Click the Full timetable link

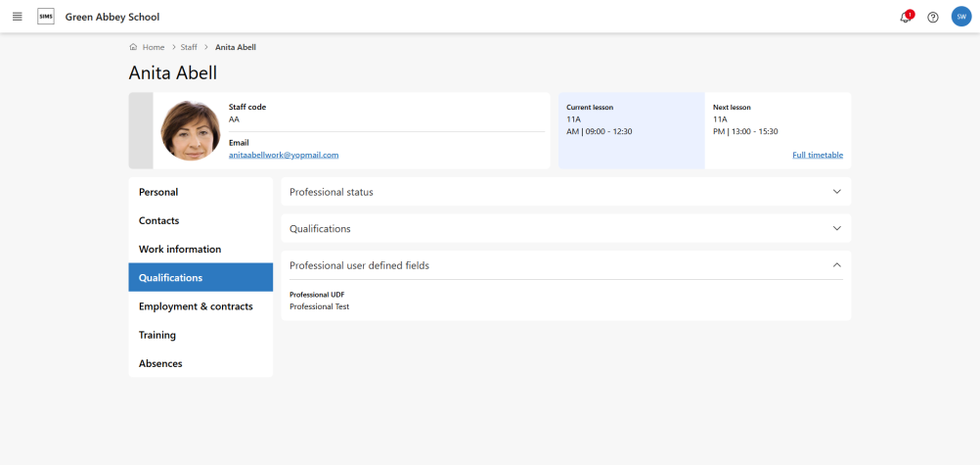[817, 155]
